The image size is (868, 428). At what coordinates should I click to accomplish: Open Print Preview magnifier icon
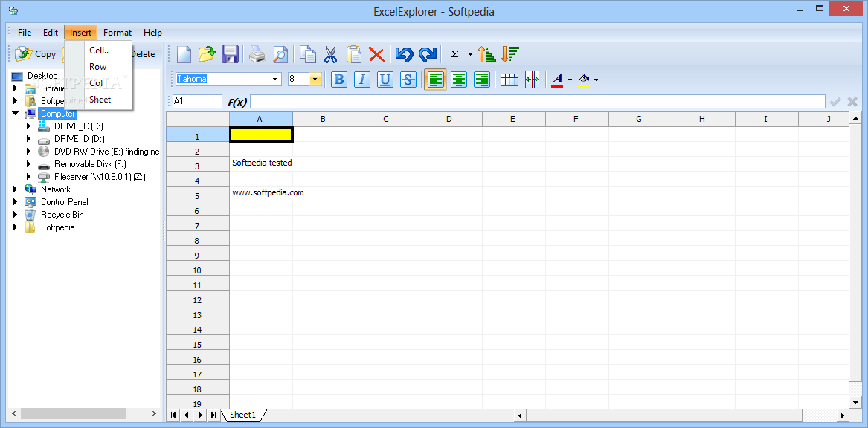[280, 54]
